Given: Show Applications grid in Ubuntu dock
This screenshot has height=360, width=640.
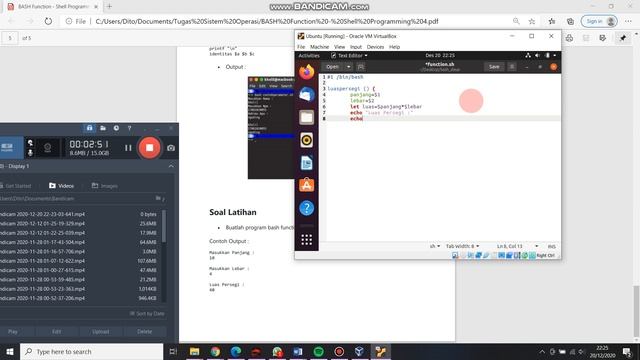Looking at the screenshot, I should (x=307, y=240).
